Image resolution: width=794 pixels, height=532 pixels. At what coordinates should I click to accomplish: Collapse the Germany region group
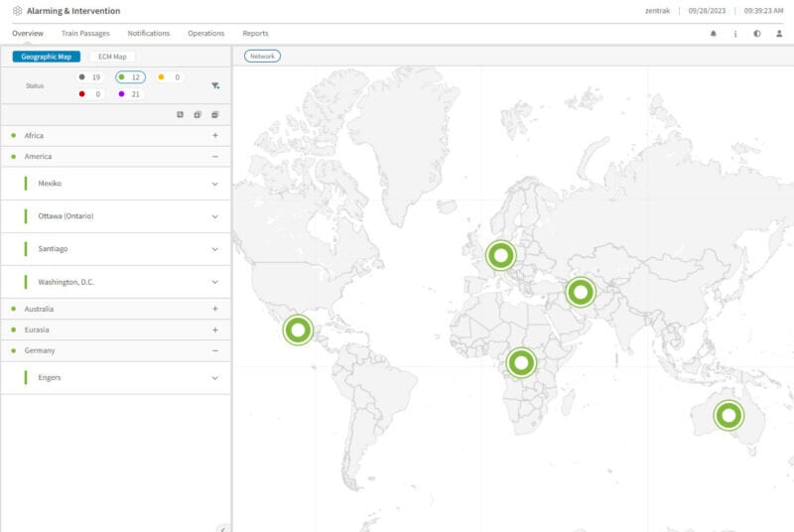pos(214,351)
